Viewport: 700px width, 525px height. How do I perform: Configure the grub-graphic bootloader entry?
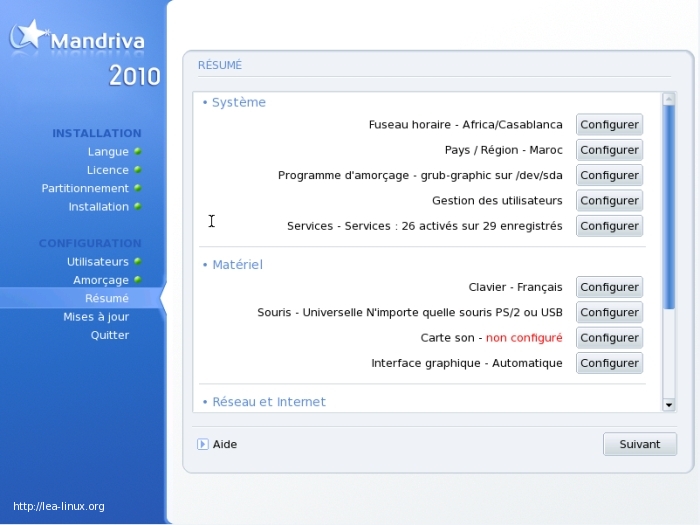[609, 175]
